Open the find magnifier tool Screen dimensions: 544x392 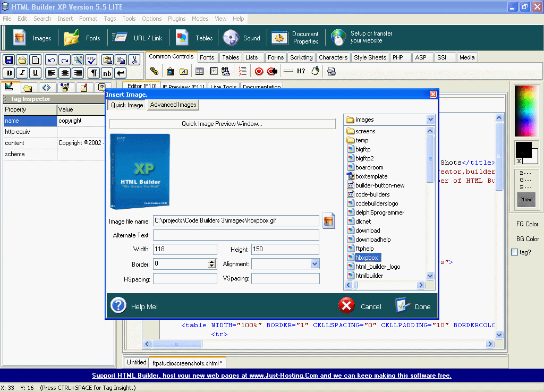pos(78,60)
